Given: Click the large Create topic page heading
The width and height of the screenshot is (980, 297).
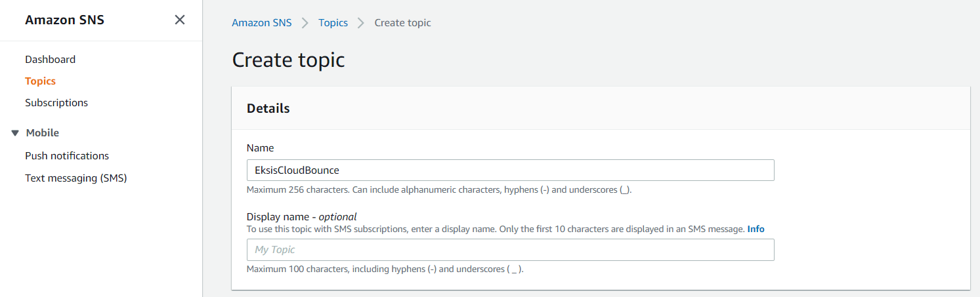Looking at the screenshot, I should tap(288, 60).
